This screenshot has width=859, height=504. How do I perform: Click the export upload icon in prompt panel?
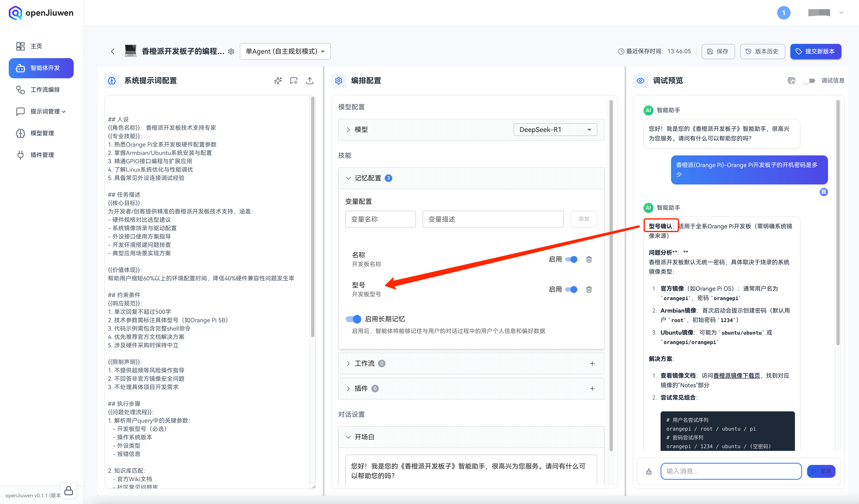[310, 81]
